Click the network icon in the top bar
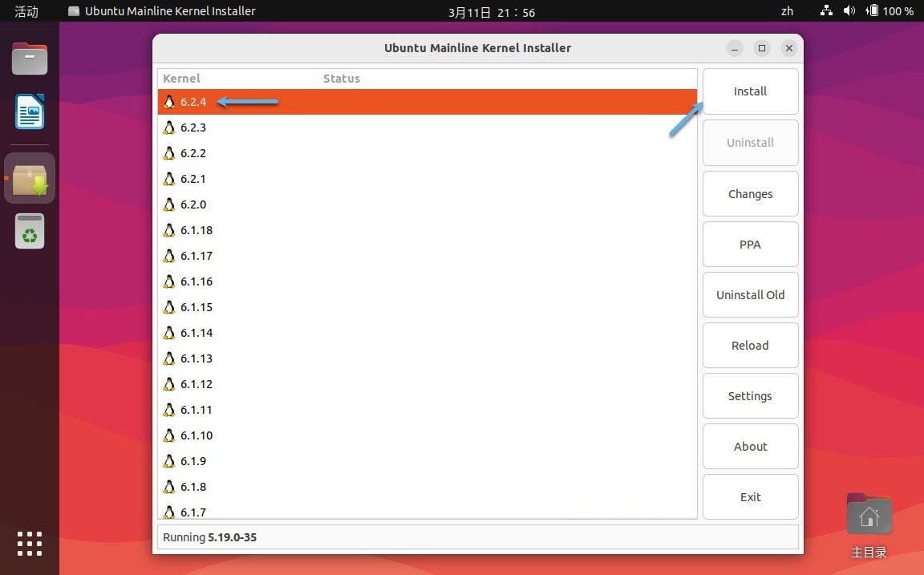 coord(825,11)
